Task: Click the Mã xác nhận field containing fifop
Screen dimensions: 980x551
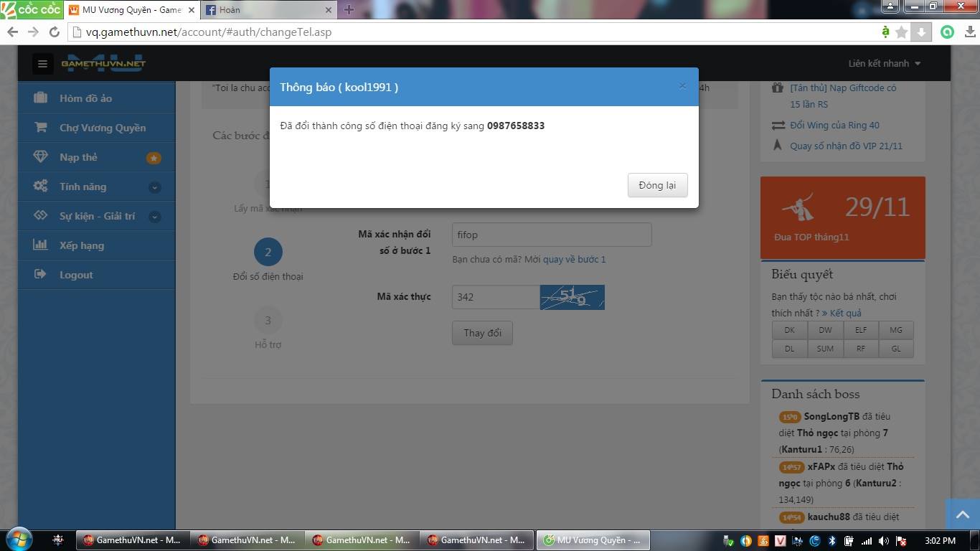Action: [552, 235]
